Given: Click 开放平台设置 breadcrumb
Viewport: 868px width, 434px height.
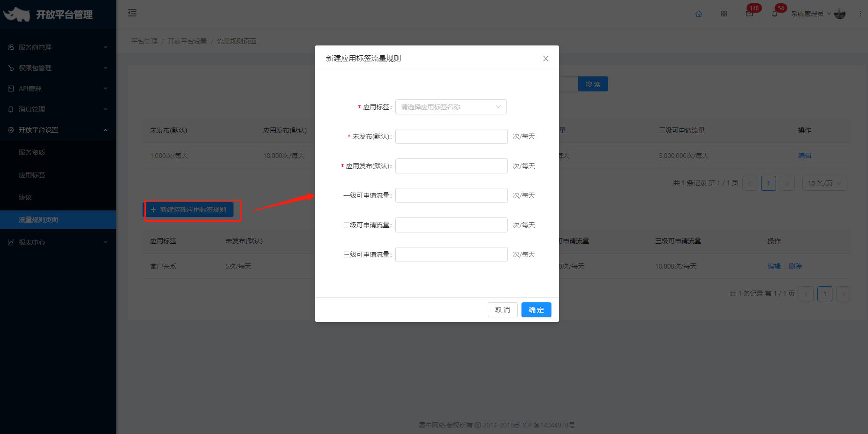Looking at the screenshot, I should click(x=187, y=41).
